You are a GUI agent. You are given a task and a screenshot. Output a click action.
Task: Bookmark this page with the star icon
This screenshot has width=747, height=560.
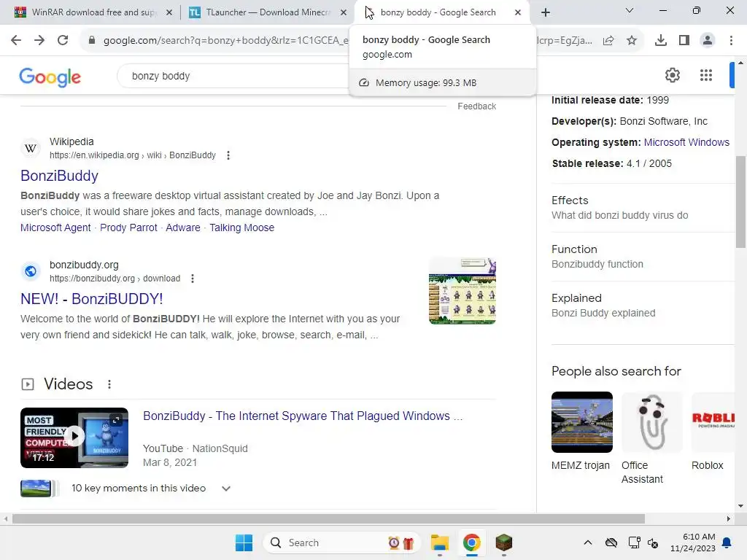pos(632,41)
